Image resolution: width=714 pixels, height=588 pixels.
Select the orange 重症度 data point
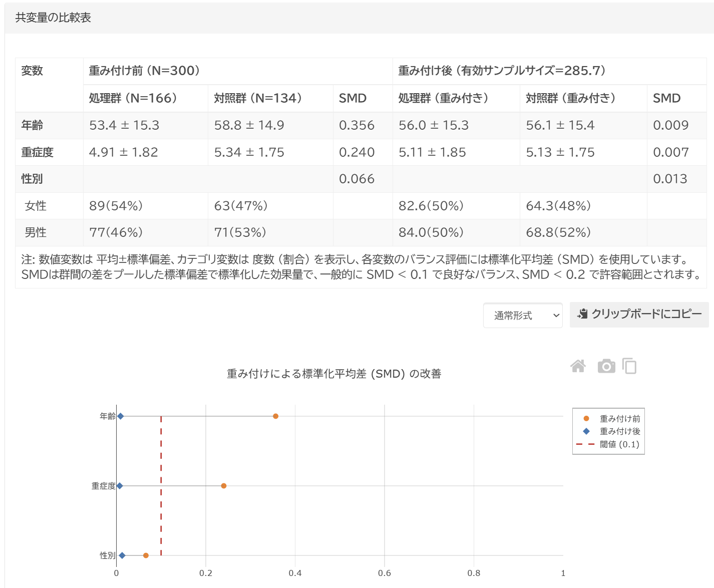click(x=224, y=486)
